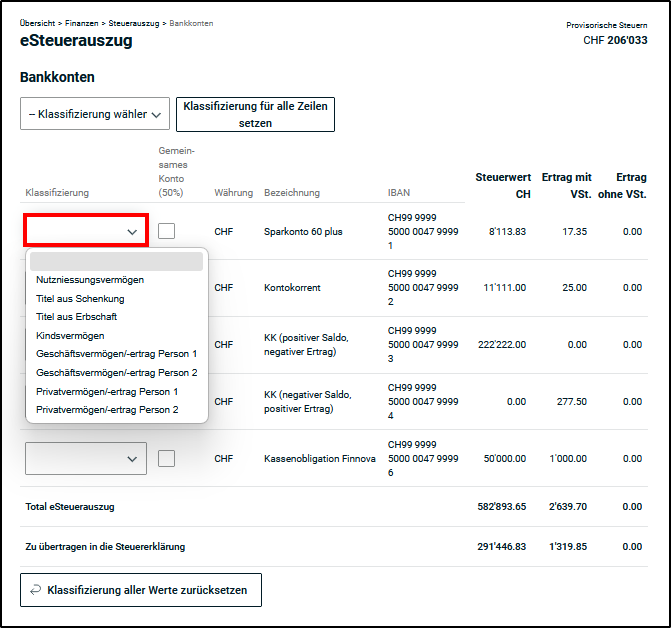Open the top 'Klassifizierung wählen' dropdown
671x628 pixels.
[95, 114]
